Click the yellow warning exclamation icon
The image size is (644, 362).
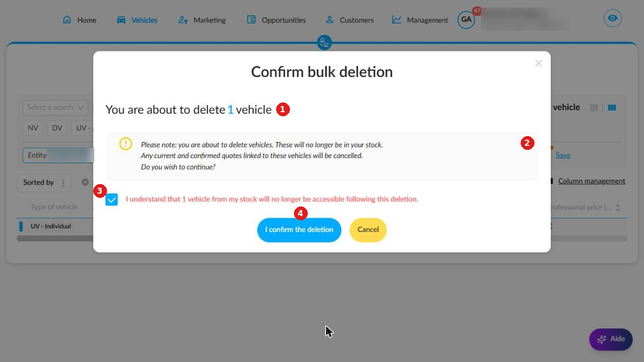tap(125, 144)
